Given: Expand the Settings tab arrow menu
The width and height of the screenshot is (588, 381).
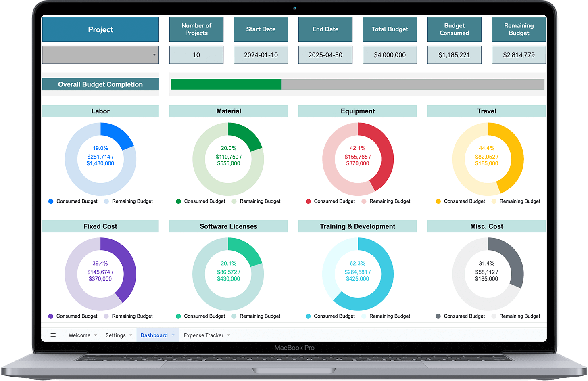Looking at the screenshot, I should 131,335.
